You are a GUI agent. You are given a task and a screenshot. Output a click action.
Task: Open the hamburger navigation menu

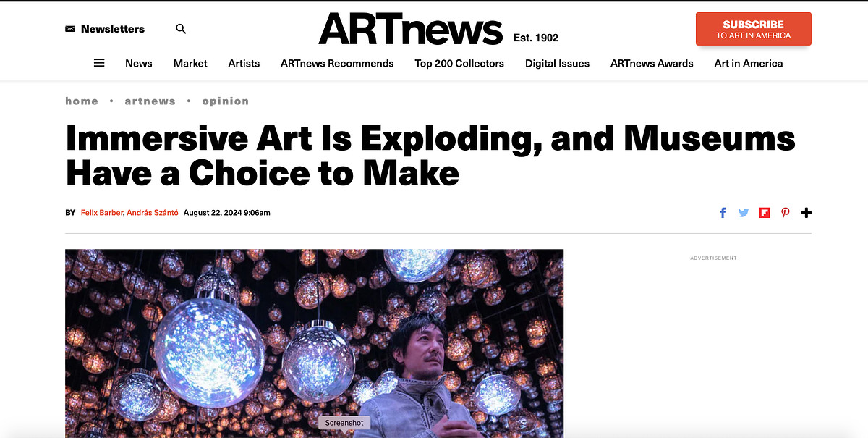point(99,63)
